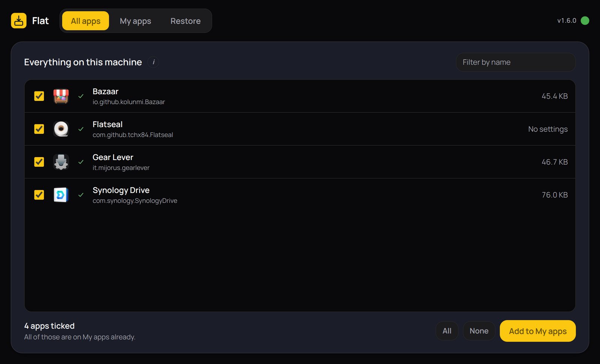Click the it.mijorus.gearlever identifier
The width and height of the screenshot is (600, 364).
121,168
